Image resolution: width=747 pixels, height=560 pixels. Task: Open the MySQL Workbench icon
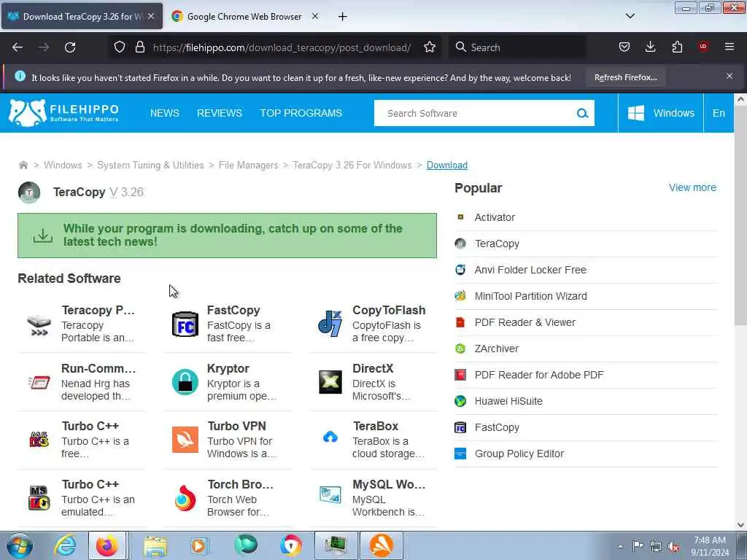tap(330, 495)
